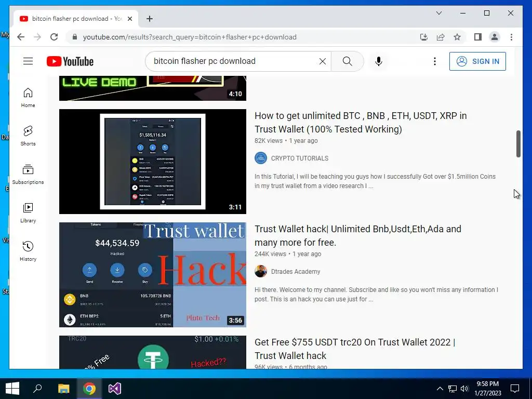Click the network icon in system tray
The image size is (532, 399).
[x=453, y=389]
